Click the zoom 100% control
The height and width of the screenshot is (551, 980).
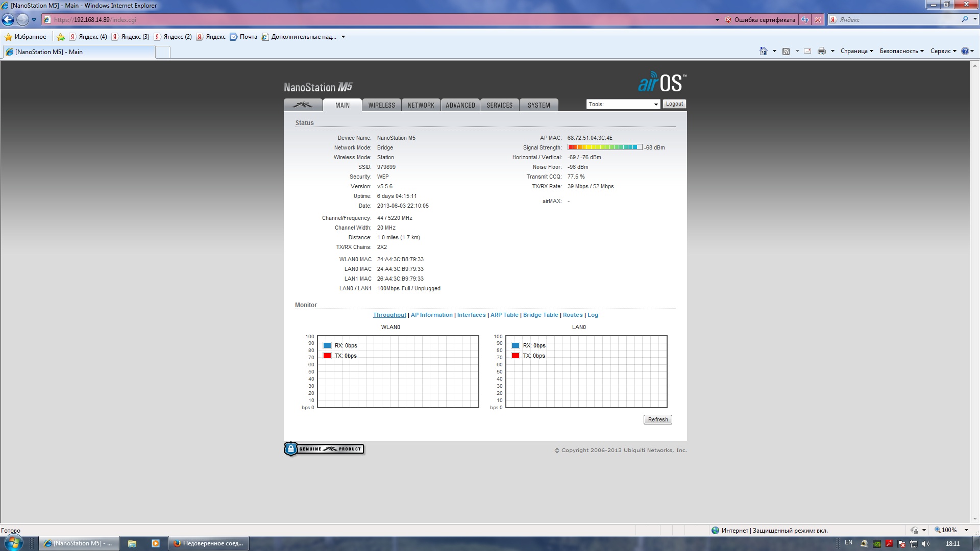[946, 530]
